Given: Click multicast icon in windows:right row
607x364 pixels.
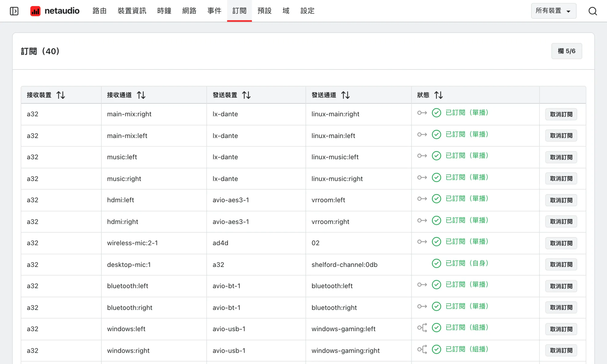Looking at the screenshot, I should (x=422, y=349).
